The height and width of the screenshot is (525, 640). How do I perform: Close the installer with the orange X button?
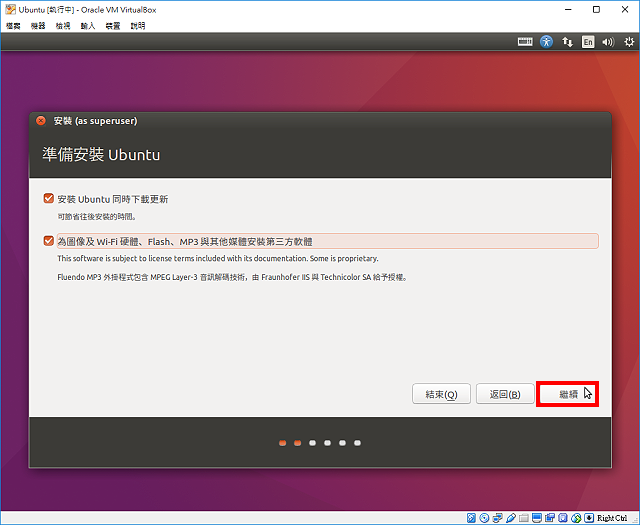[x=41, y=120]
